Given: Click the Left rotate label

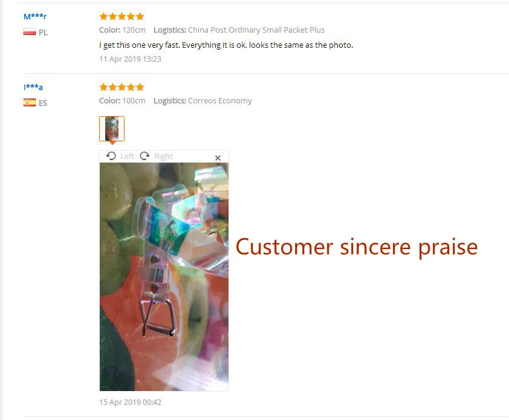Looking at the screenshot, I should pos(127,157).
